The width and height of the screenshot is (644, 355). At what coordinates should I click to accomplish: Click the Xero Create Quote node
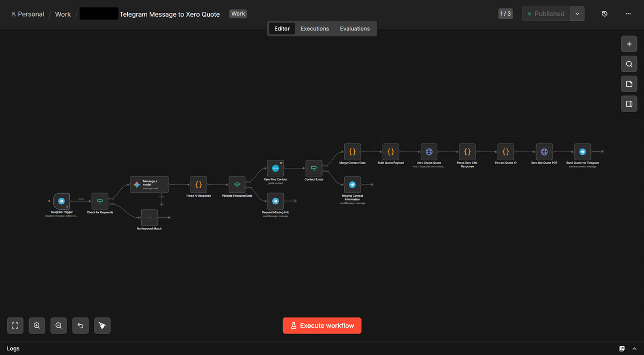pyautogui.click(x=429, y=152)
